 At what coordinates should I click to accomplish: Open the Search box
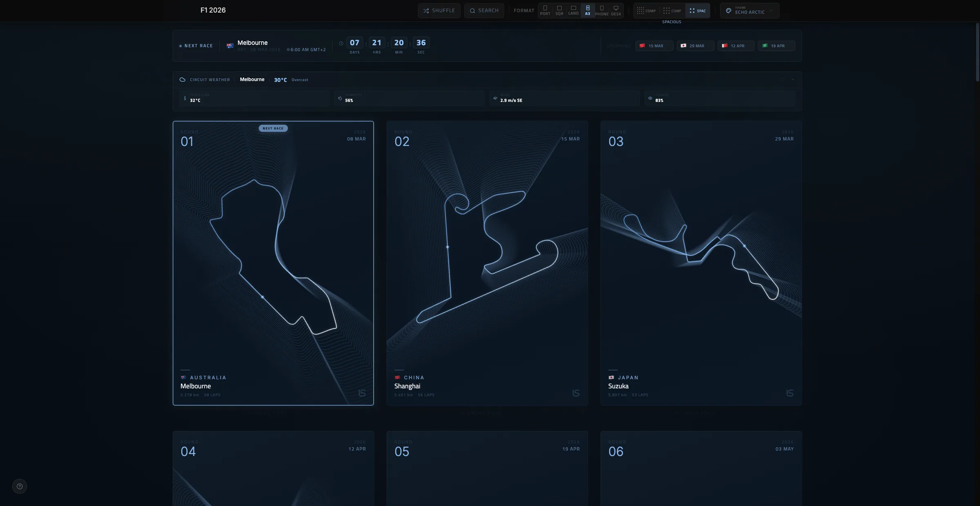pos(484,11)
